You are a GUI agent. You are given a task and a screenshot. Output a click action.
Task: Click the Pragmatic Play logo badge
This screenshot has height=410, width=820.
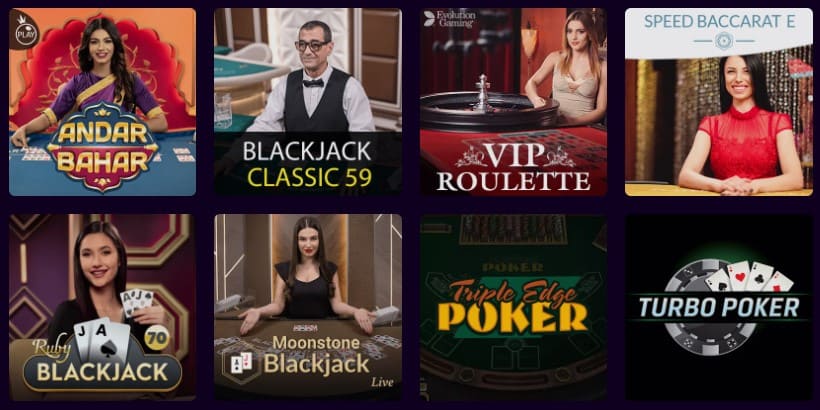24,30
